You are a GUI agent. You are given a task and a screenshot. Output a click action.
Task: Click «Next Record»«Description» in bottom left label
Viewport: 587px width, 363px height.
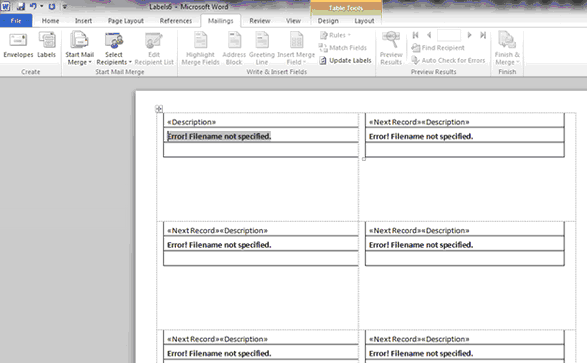217,339
